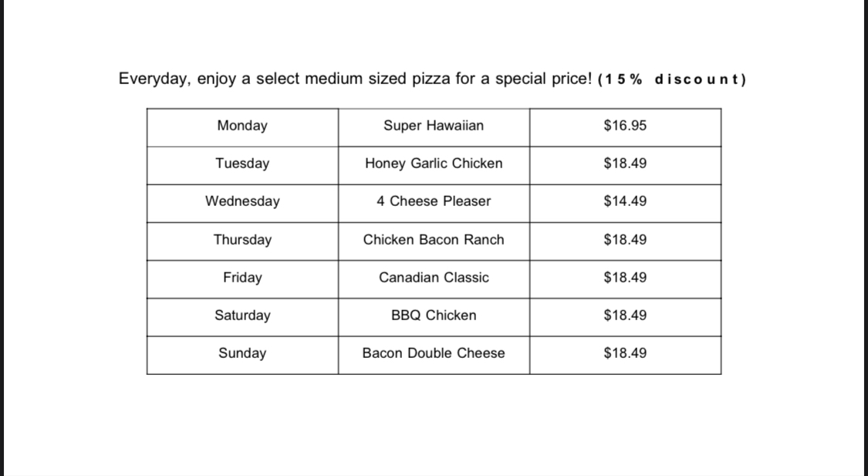Click the Wednesday table cell
The image size is (868, 476).
click(x=242, y=201)
